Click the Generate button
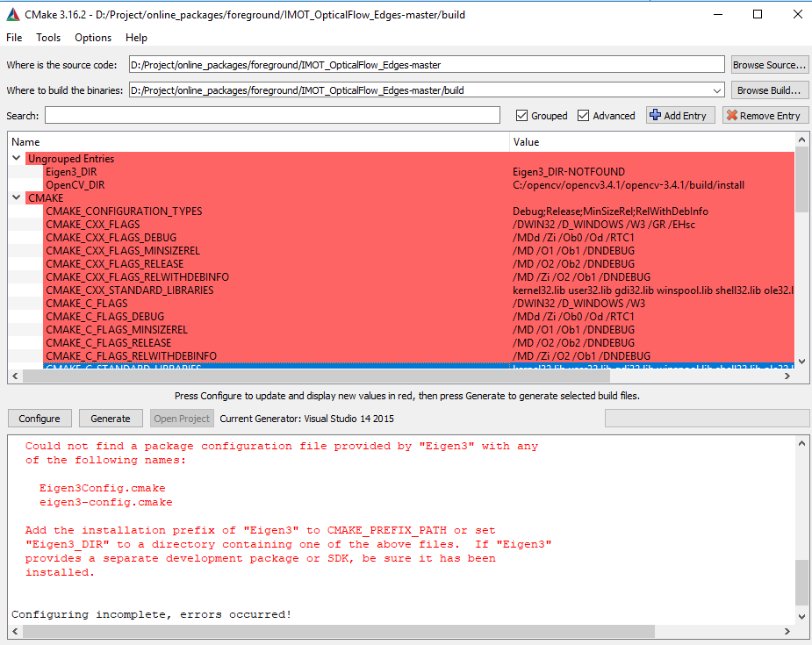Screen dimensions: 812x645 coord(111,419)
